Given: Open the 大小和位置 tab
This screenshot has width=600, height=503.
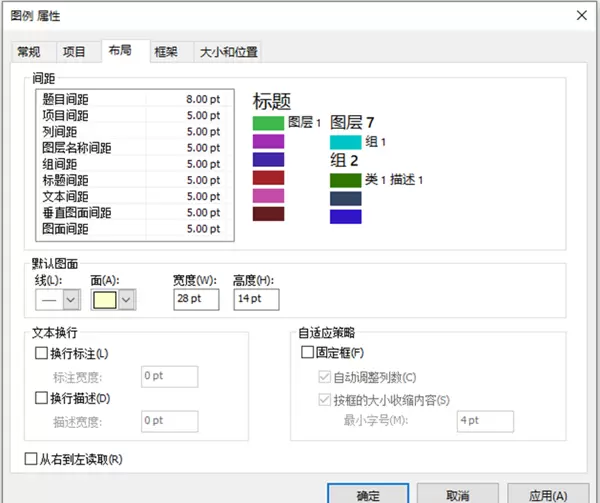Looking at the screenshot, I should (x=227, y=52).
